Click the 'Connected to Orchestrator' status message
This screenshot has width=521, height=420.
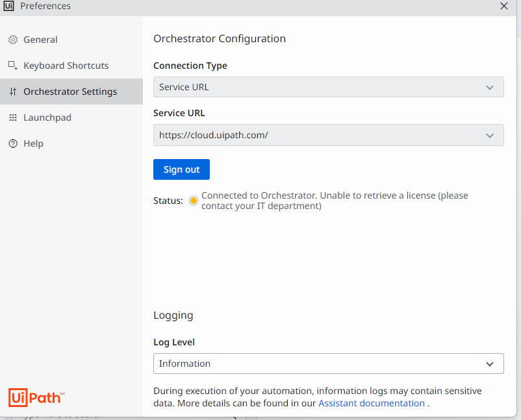click(x=335, y=201)
